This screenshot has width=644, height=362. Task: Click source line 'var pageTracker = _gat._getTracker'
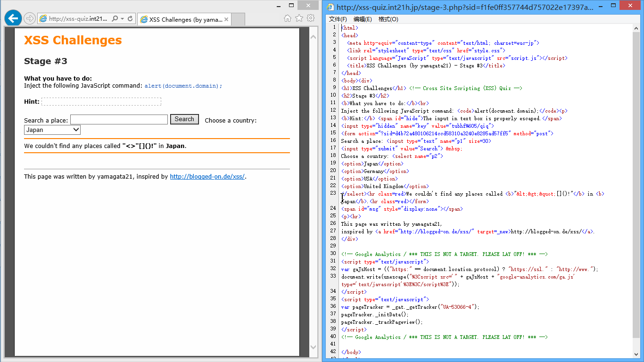[x=410, y=307]
